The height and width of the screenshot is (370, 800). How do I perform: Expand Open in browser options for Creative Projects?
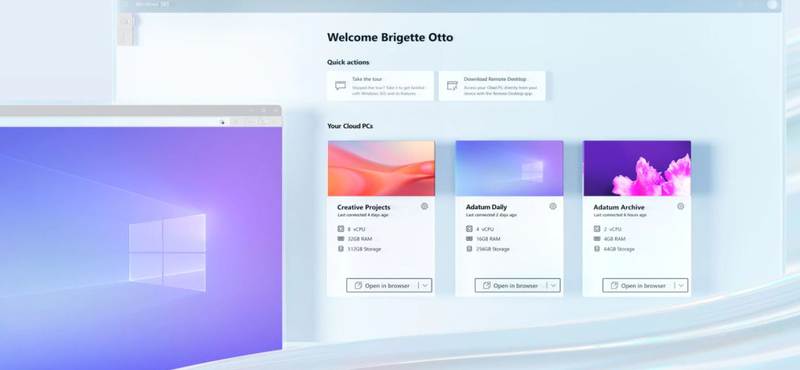pos(425,285)
